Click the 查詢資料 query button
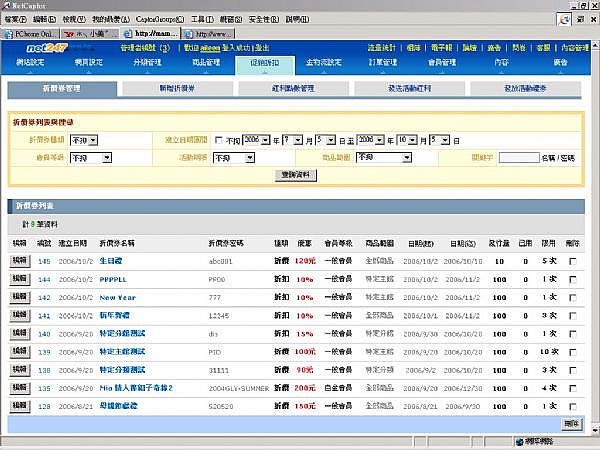Screen dimensions: 600x450 pyautogui.click(x=296, y=175)
